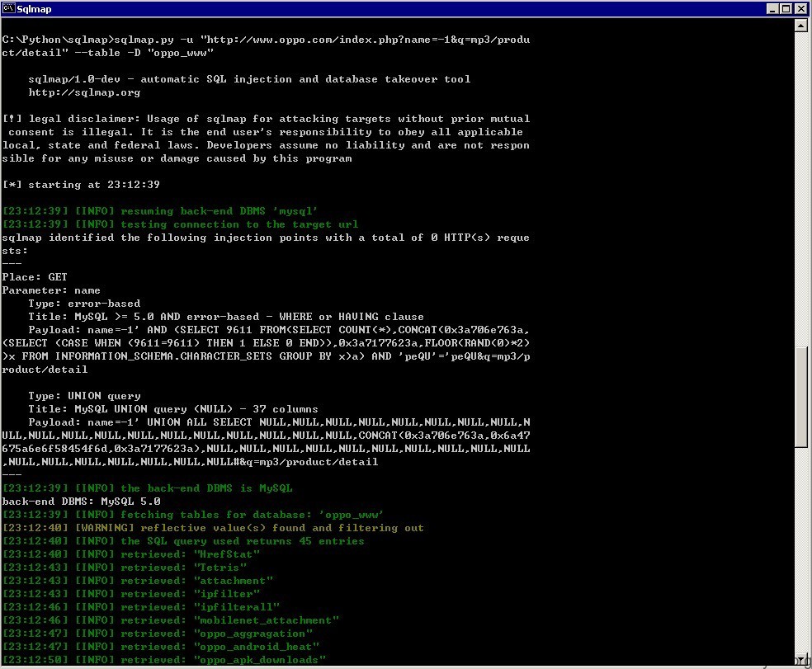This screenshot has height=669, width=812.
Task: Click the http://sqlmap.org text line
Action: click(84, 92)
